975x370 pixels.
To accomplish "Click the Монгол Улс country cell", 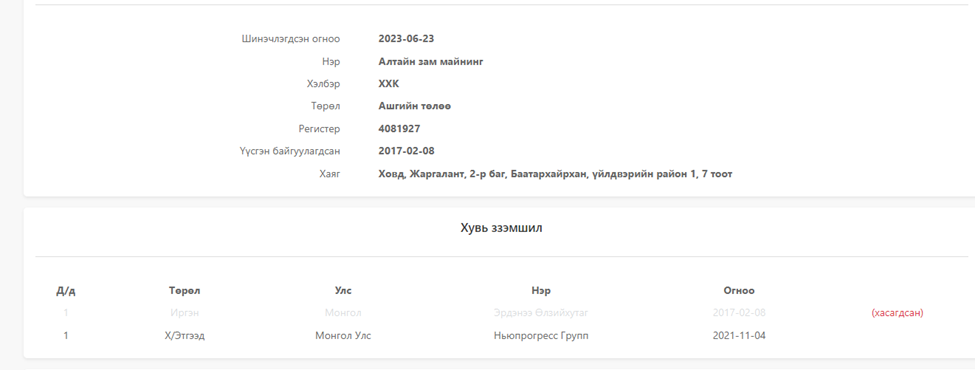I will pos(343,336).
